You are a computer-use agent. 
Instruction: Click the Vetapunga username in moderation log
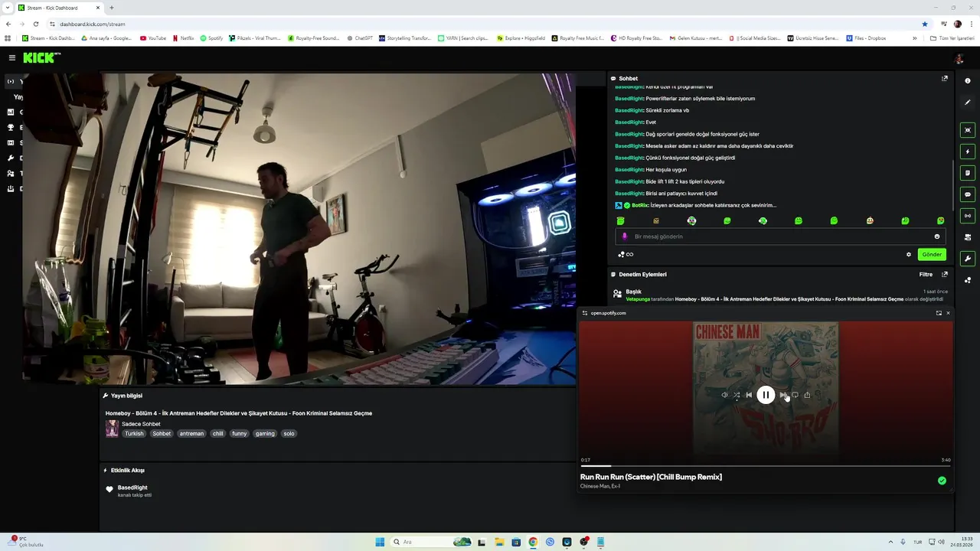pyautogui.click(x=638, y=299)
